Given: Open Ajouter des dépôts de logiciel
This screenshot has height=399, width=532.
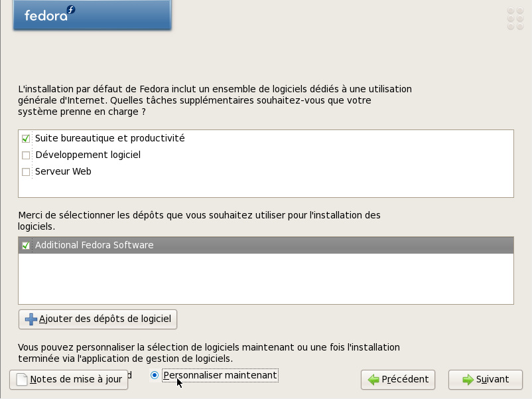Looking at the screenshot, I should [x=98, y=319].
